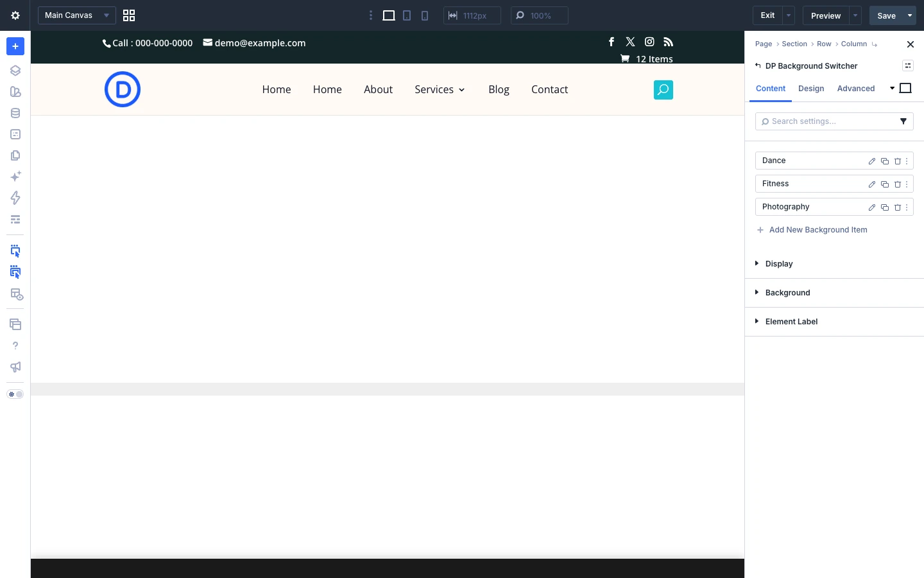Click the lightning bolt icon in sidebar

pyautogui.click(x=15, y=198)
